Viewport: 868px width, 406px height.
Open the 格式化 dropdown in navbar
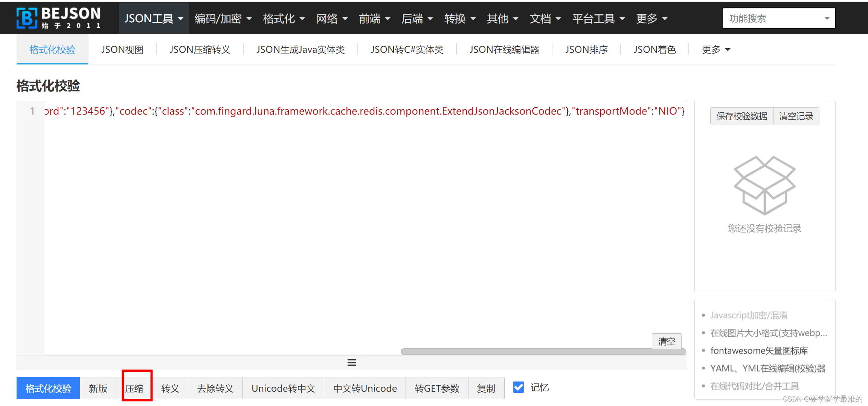pyautogui.click(x=284, y=18)
